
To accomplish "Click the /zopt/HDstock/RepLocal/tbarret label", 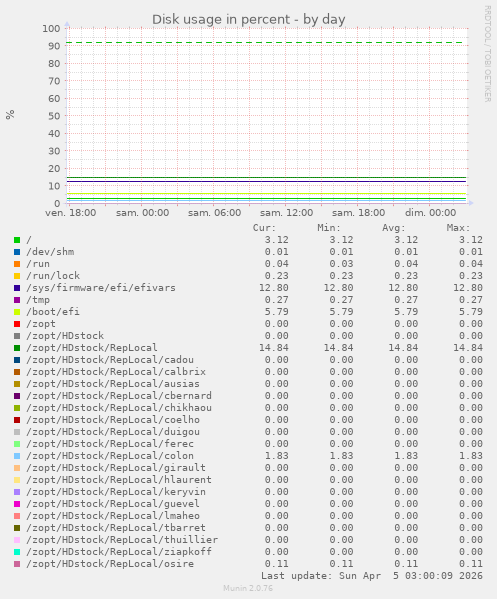I will click(116, 528).
